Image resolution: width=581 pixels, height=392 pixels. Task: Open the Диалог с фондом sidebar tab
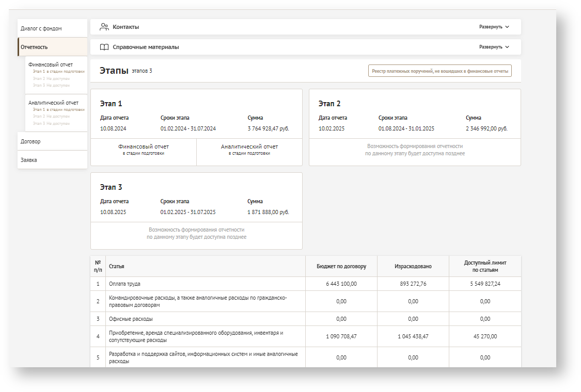41,28
